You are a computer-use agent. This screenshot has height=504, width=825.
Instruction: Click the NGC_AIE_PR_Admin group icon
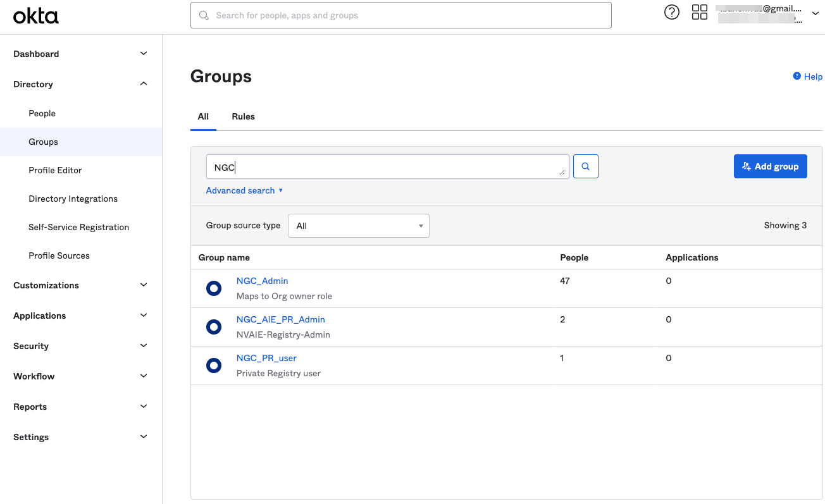point(214,327)
